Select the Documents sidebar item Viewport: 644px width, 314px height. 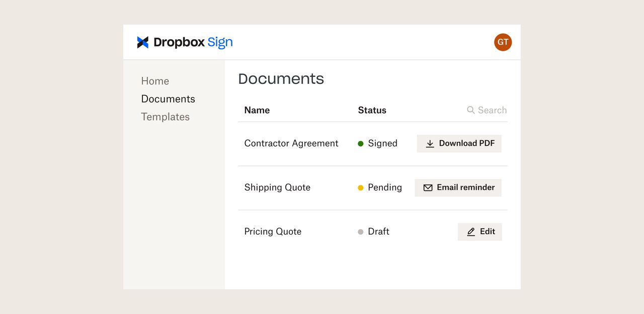point(168,99)
